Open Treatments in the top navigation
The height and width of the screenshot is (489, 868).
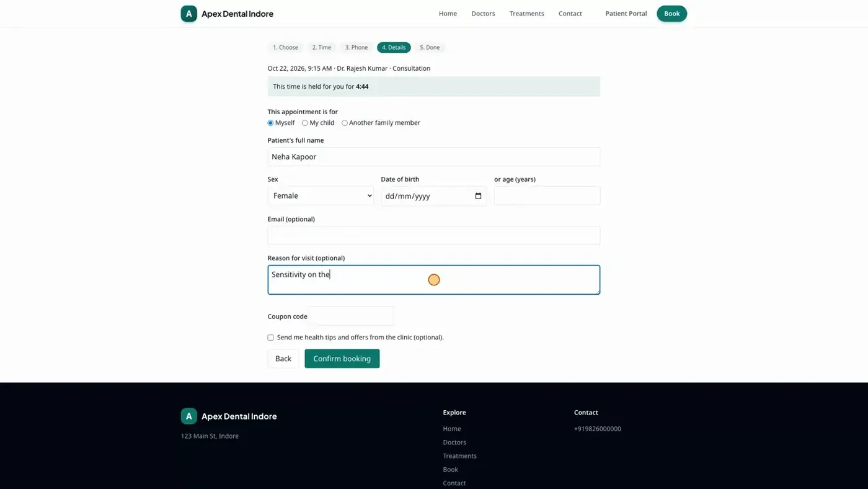tap(527, 14)
